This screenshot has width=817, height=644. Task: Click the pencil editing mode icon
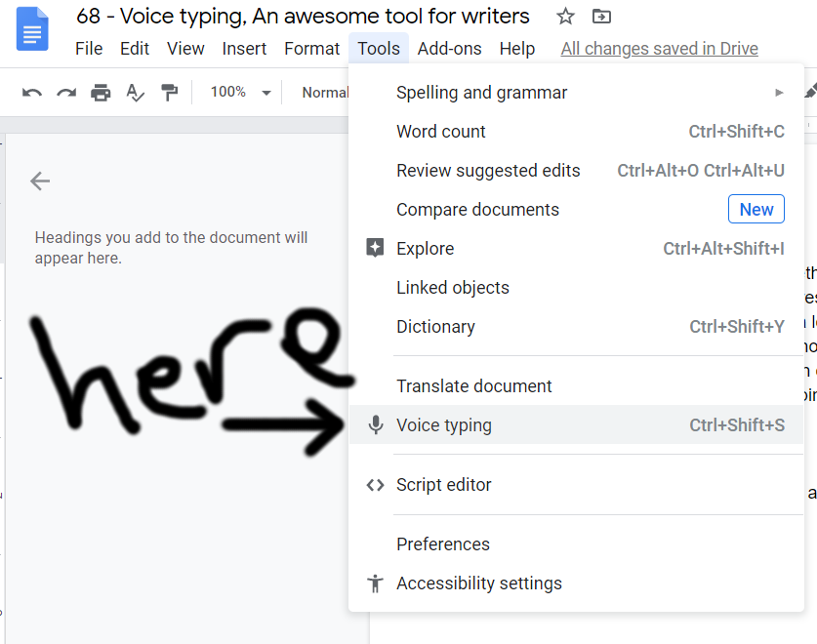[811, 92]
